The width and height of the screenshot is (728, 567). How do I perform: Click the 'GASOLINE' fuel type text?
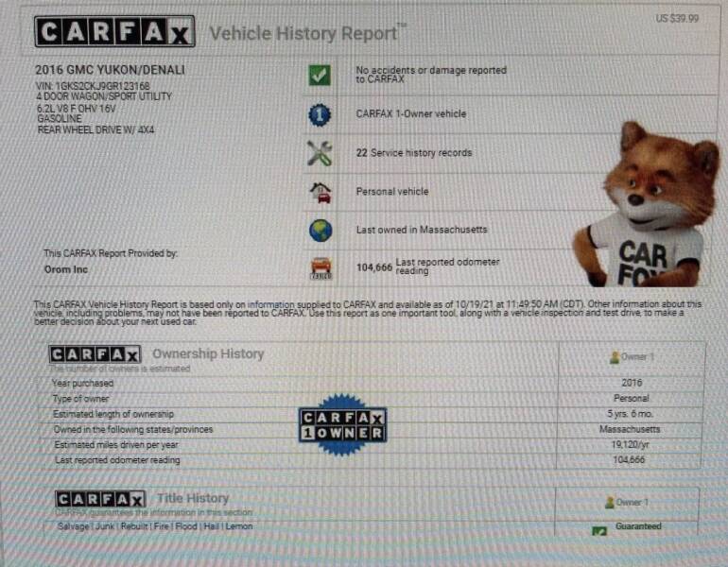click(x=60, y=119)
